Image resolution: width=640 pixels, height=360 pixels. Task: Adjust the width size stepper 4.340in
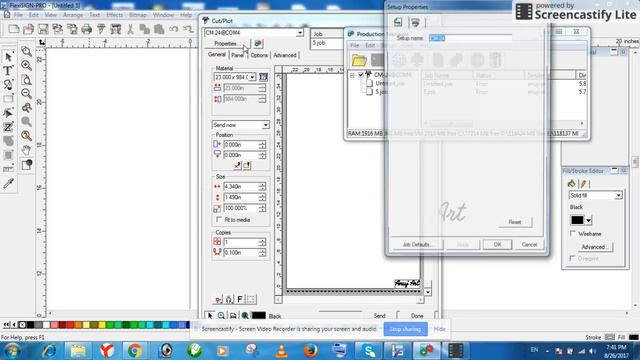262,187
